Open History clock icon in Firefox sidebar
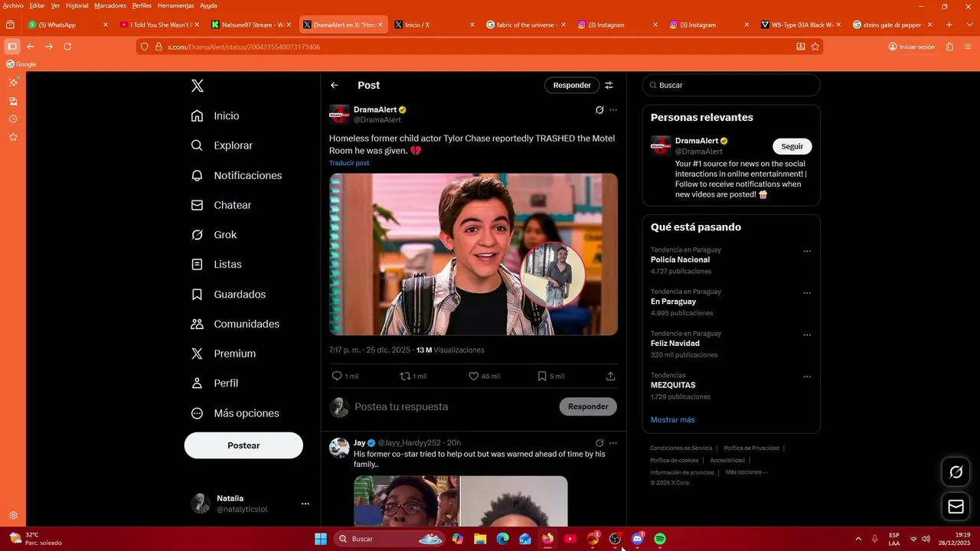The image size is (980, 551). (x=13, y=119)
